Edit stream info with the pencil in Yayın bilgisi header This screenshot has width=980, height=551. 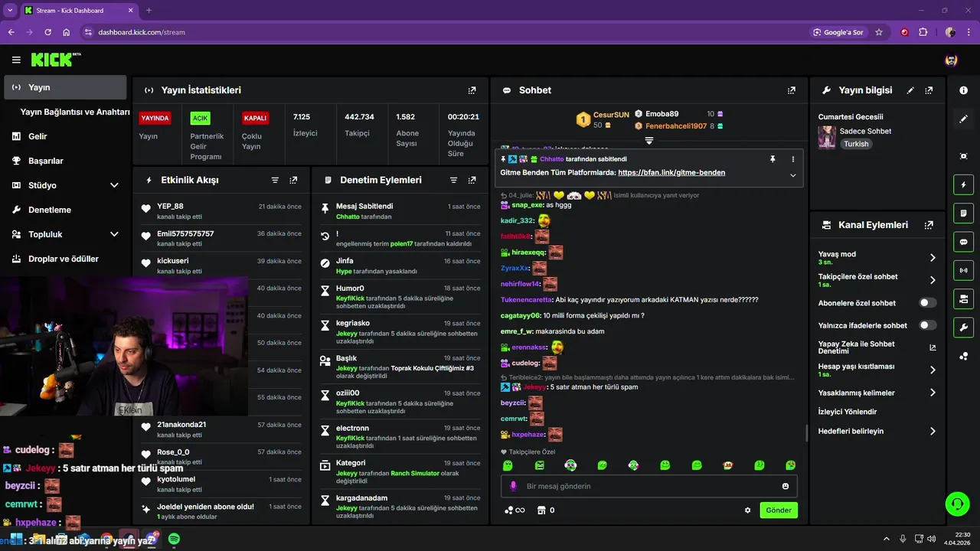tap(910, 90)
